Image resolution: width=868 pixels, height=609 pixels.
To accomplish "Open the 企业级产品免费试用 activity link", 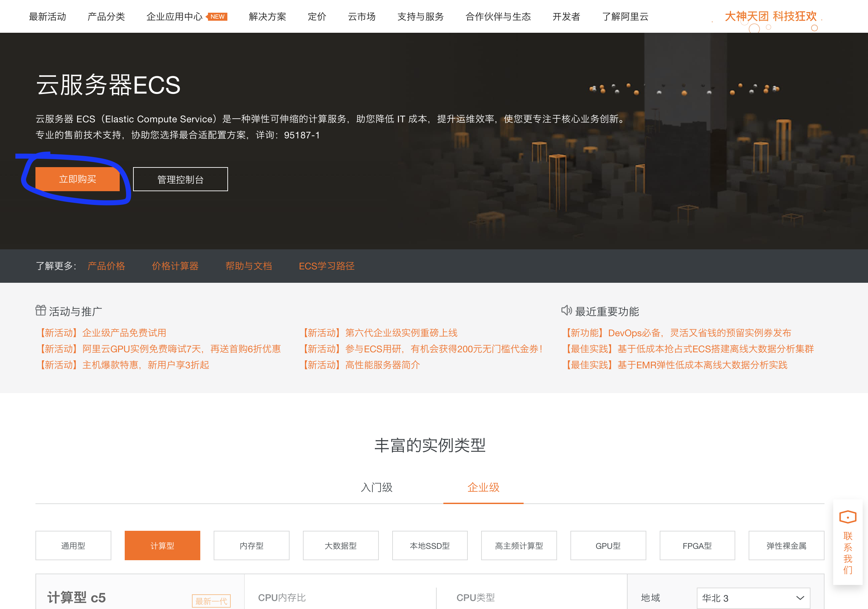I will click(104, 333).
